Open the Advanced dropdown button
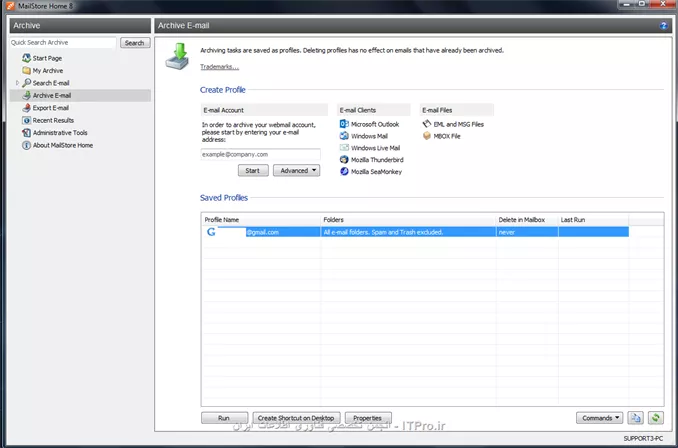Image resolution: width=678 pixels, height=448 pixels. 297,170
